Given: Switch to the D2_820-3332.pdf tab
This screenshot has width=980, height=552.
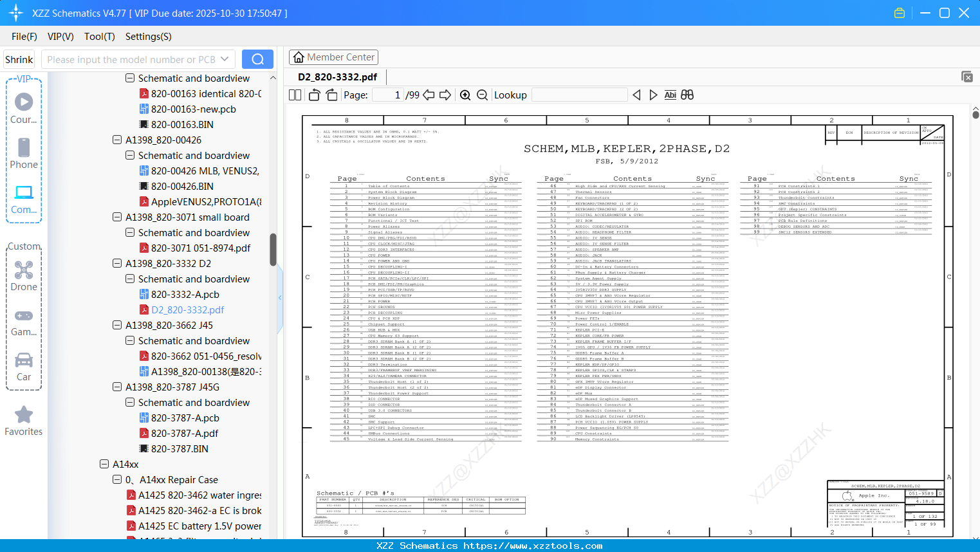Looking at the screenshot, I should click(338, 77).
